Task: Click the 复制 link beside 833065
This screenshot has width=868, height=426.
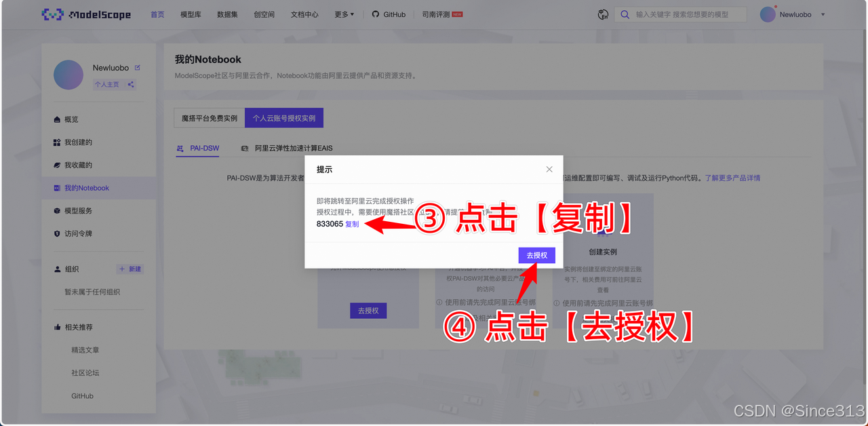Action: (352, 224)
